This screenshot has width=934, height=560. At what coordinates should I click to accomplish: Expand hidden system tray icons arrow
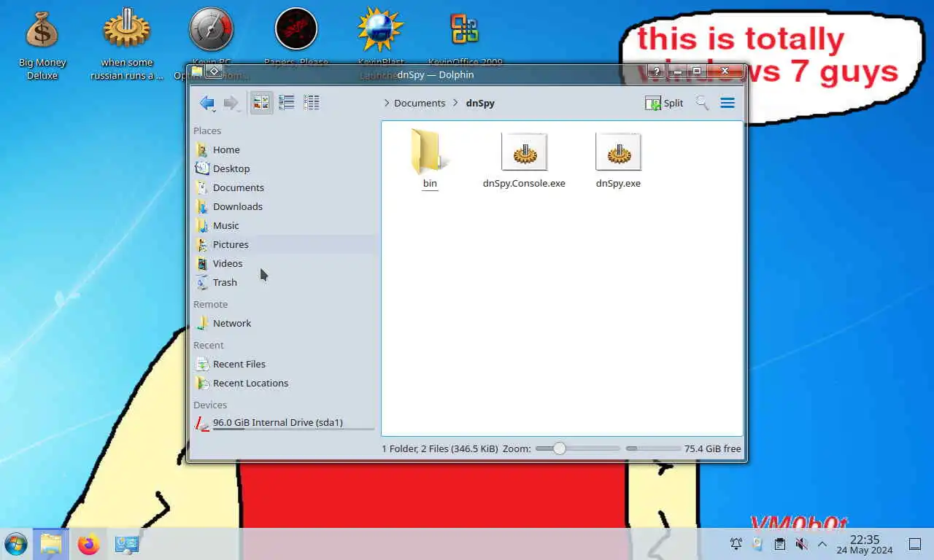pos(822,544)
